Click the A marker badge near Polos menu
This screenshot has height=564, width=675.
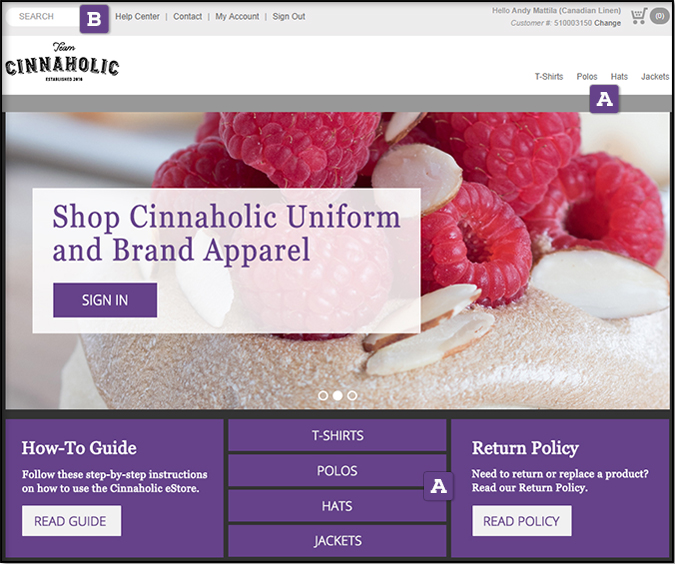[604, 99]
